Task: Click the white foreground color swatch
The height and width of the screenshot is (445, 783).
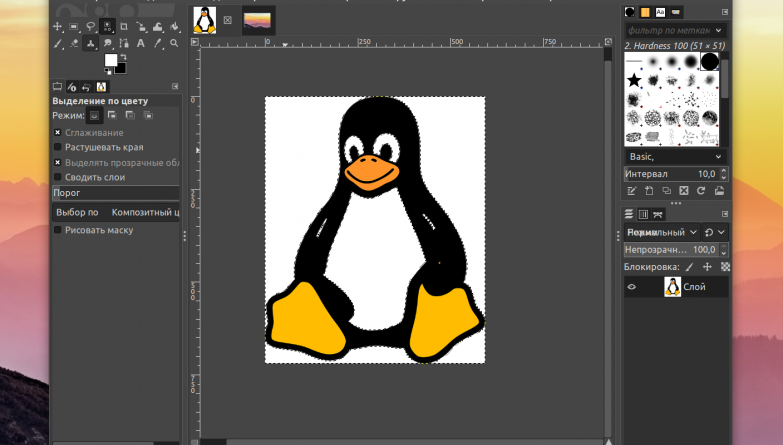Action: coord(110,59)
